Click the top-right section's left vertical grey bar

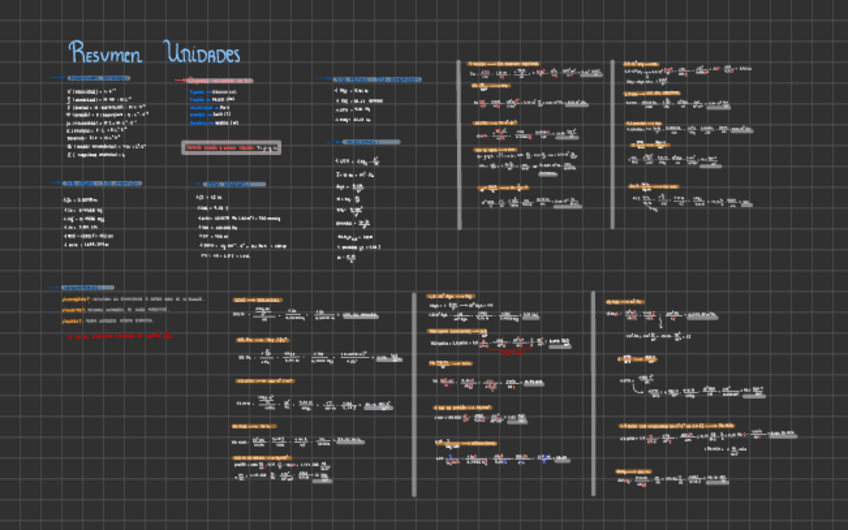tap(459, 144)
